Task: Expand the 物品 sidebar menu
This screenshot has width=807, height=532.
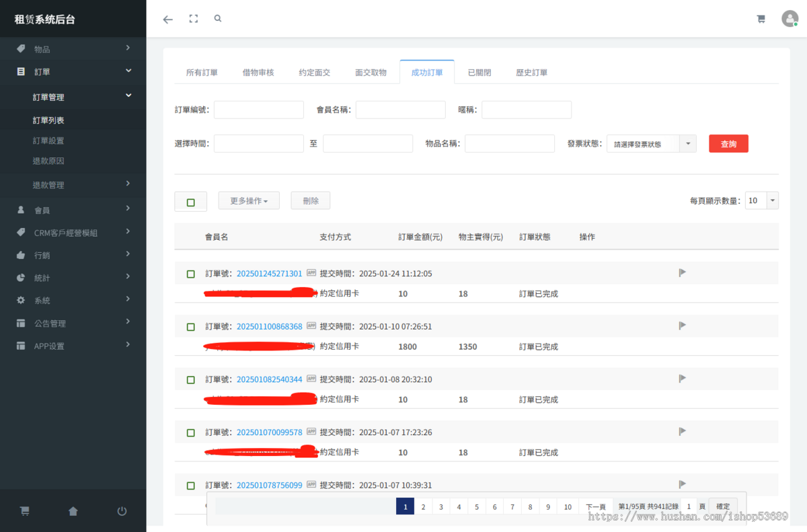Action: click(73, 48)
